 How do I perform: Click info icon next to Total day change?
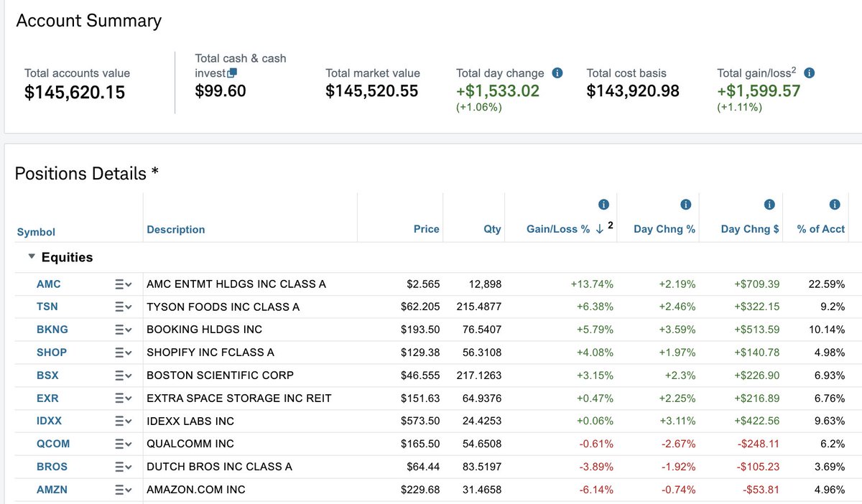tap(557, 73)
